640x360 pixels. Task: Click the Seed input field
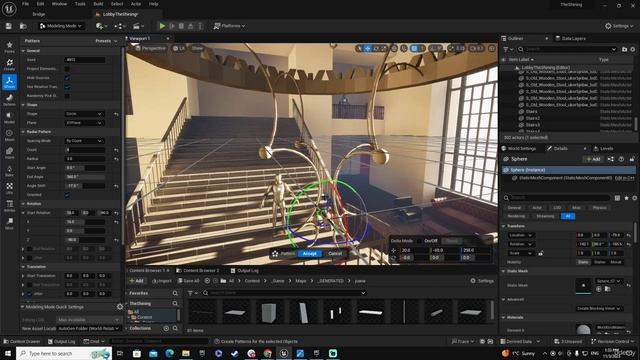(x=85, y=60)
